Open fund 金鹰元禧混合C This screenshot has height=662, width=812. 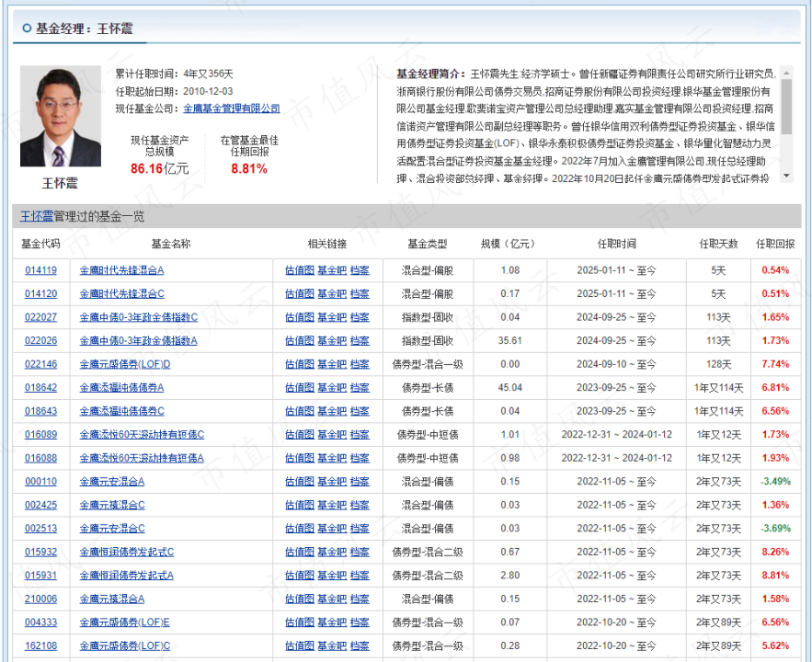click(x=112, y=505)
